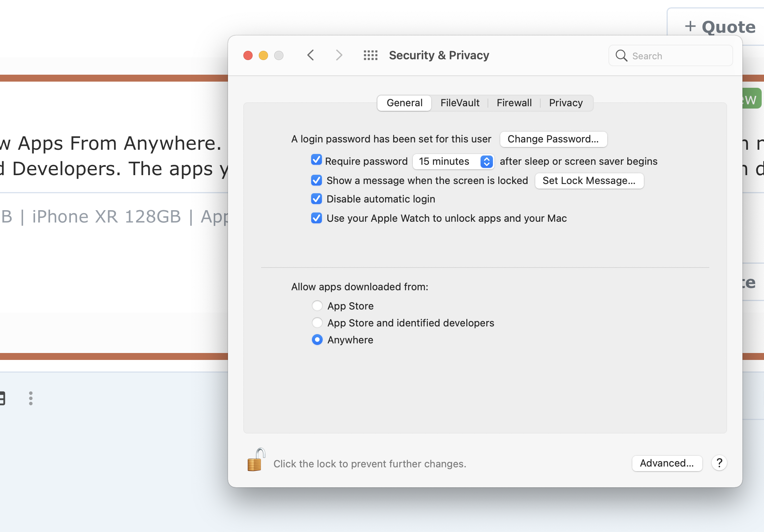The image size is (764, 532).
Task: Click the password timeout dropdown stepper
Action: [487, 161]
